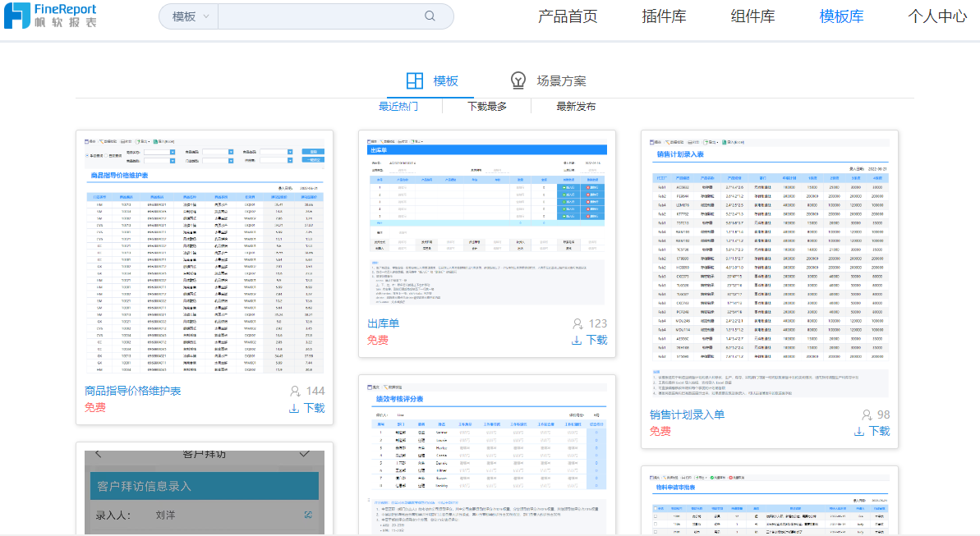
Task: Sort templates by 最近热门
Action: click(x=398, y=107)
